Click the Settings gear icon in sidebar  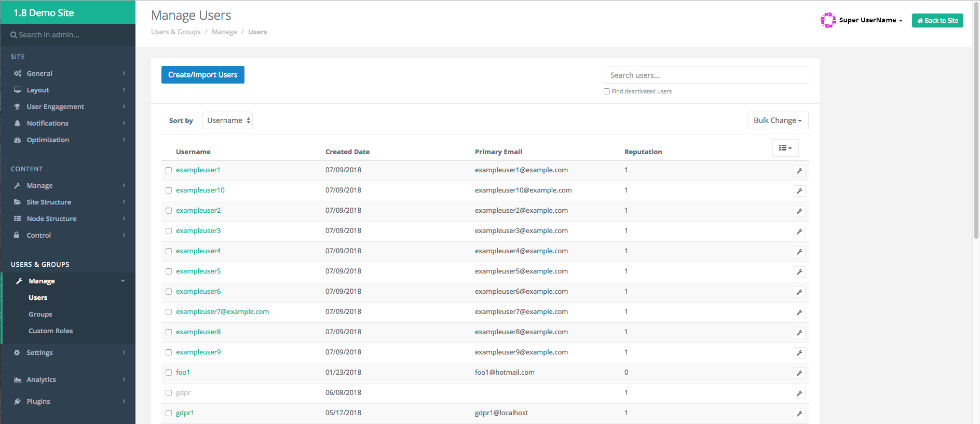pyautogui.click(x=17, y=352)
